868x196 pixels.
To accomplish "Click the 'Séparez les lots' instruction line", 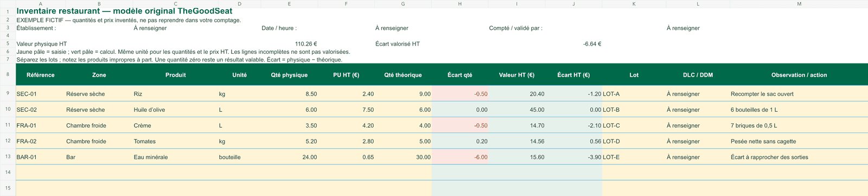I will (x=179, y=60).
